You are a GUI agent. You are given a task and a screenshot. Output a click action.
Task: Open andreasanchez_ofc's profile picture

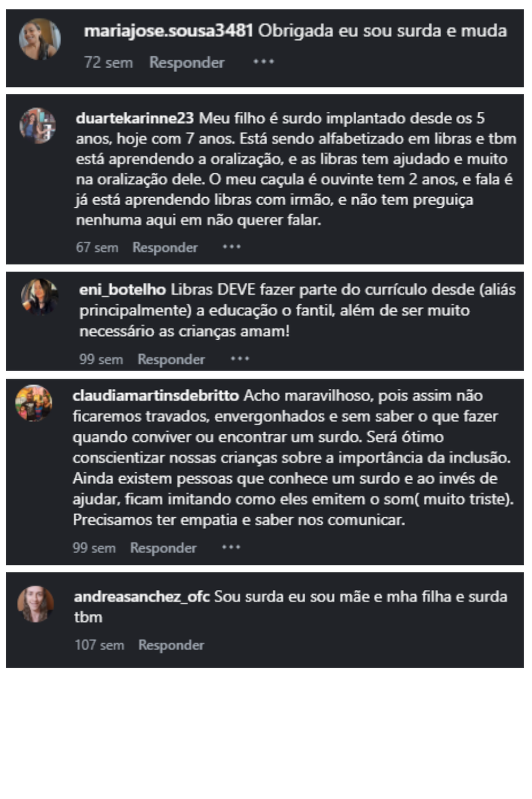(36, 604)
